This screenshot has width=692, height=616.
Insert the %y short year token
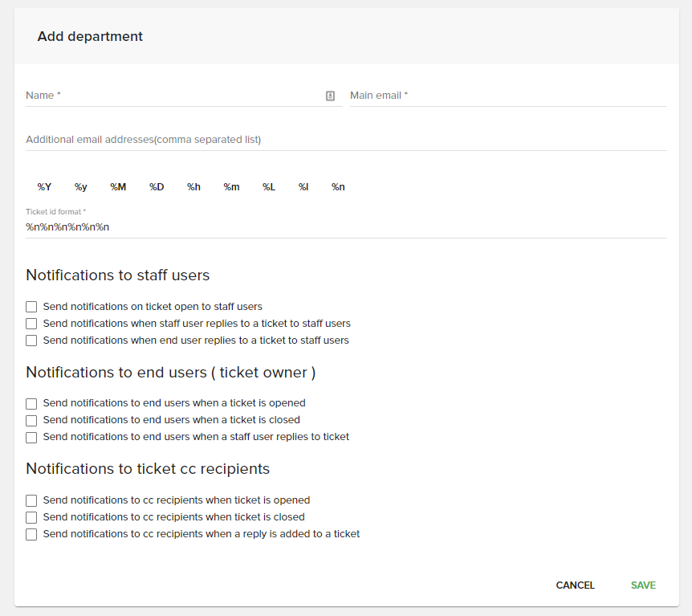(x=80, y=186)
